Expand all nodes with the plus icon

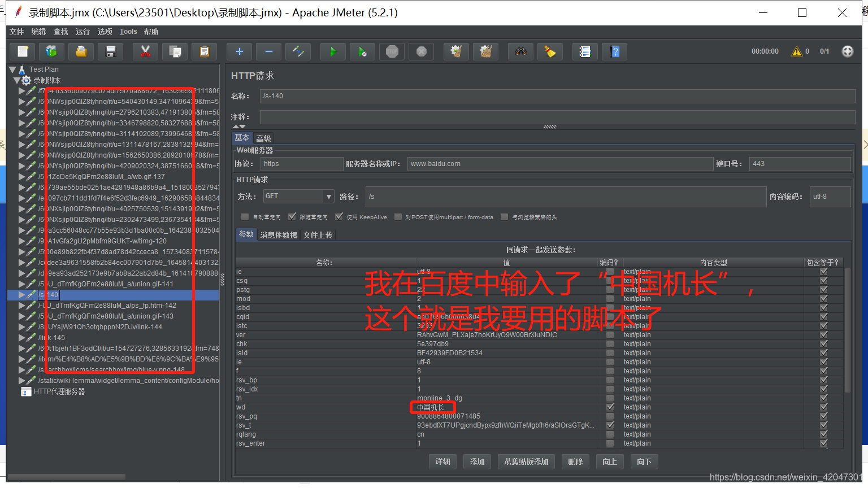(240, 51)
